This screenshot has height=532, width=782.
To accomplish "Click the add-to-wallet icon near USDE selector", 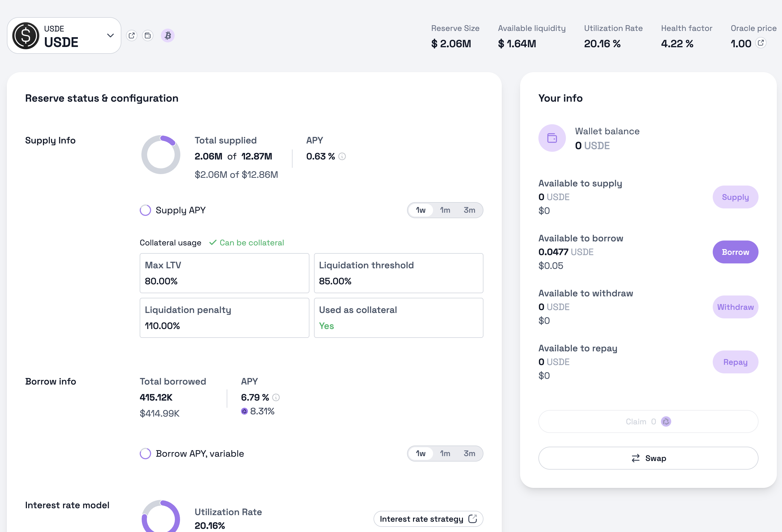I will pyautogui.click(x=147, y=35).
